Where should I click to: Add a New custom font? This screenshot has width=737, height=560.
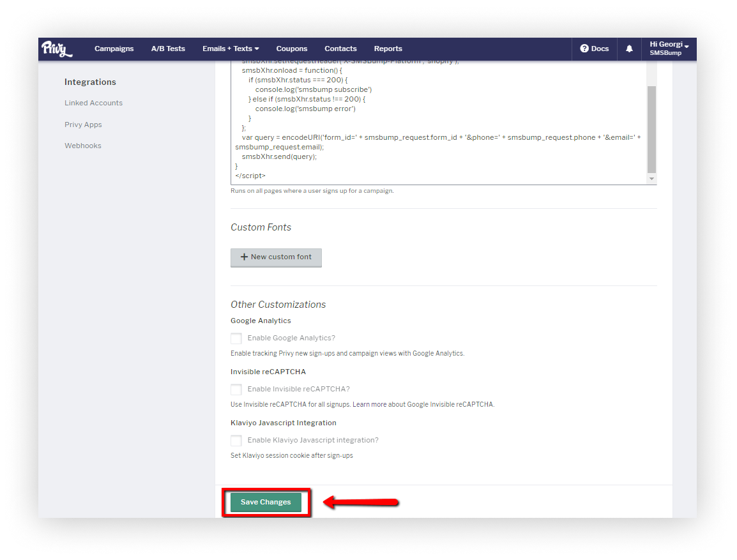(x=276, y=257)
